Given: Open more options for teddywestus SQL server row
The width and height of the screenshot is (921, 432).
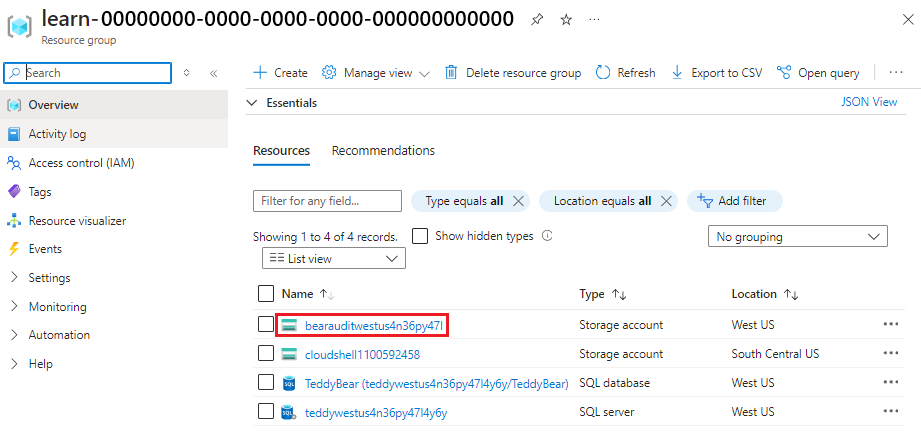Looking at the screenshot, I should coord(890,411).
